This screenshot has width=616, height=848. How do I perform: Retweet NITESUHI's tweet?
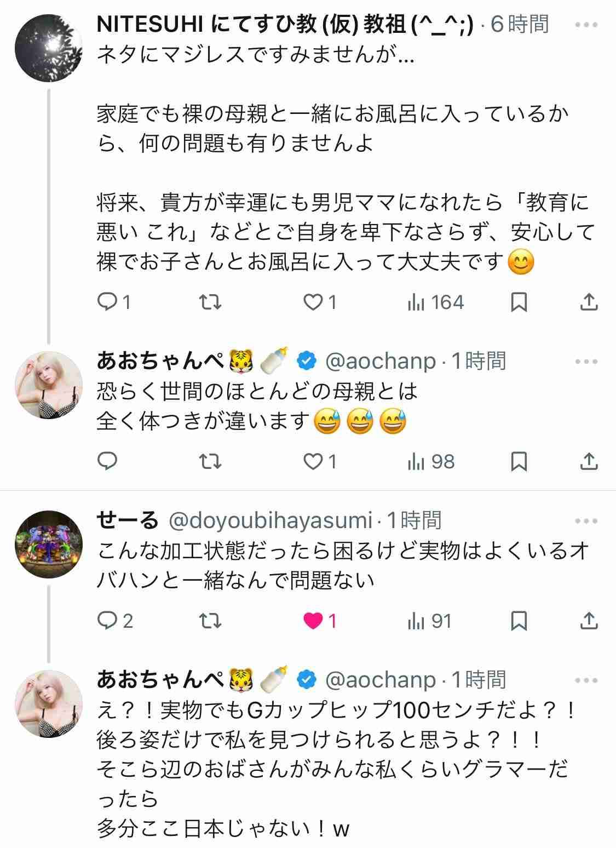coord(210,302)
